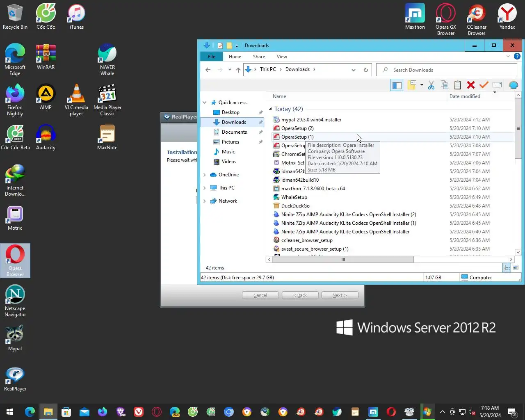The height and width of the screenshot is (420, 525).
Task: Open the Home ribbon tab
Action: coord(235,57)
